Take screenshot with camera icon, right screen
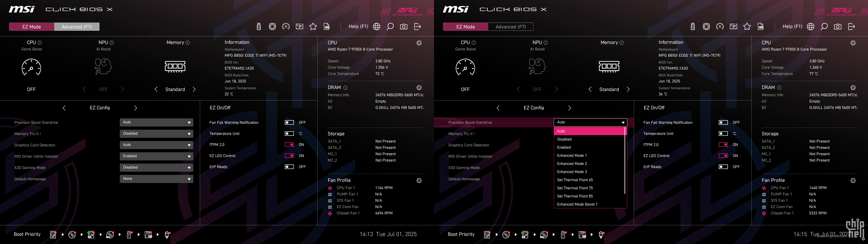Image resolution: width=868 pixels, height=244 pixels. click(838, 27)
